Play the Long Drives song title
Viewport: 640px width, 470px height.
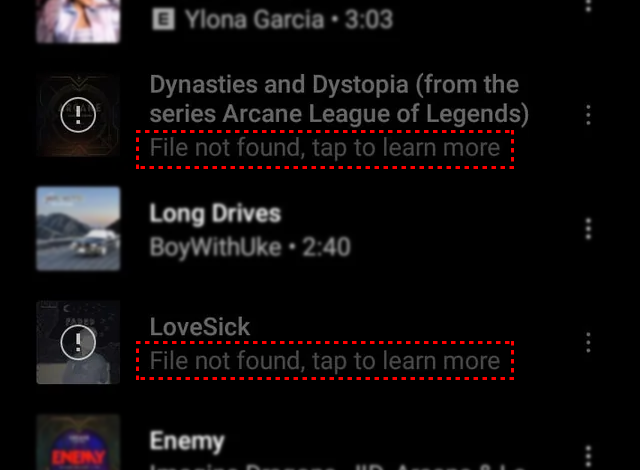coord(215,213)
